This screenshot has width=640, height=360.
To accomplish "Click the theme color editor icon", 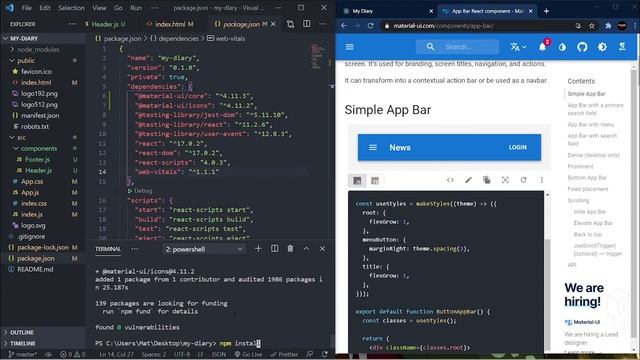I will [562, 47].
